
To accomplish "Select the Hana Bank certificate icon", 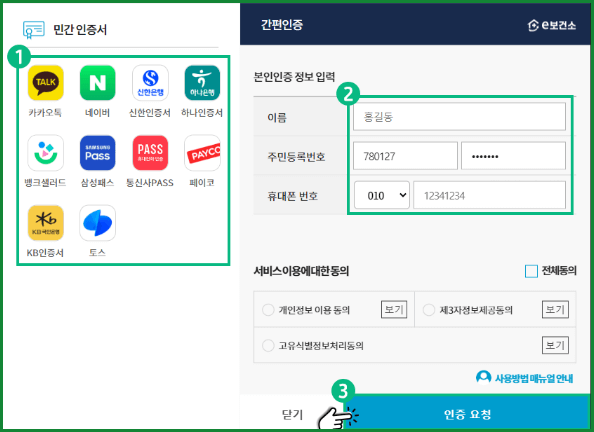I will coord(202,83).
